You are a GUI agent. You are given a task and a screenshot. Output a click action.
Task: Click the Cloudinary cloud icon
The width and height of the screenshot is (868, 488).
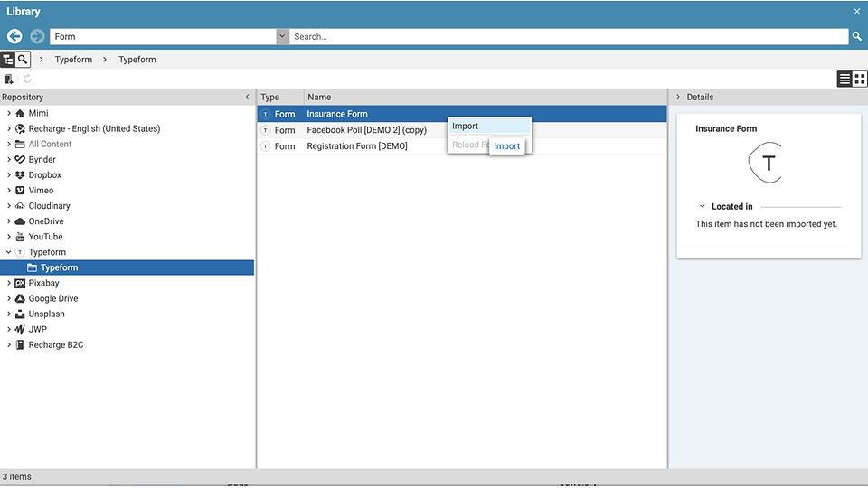pyautogui.click(x=20, y=206)
